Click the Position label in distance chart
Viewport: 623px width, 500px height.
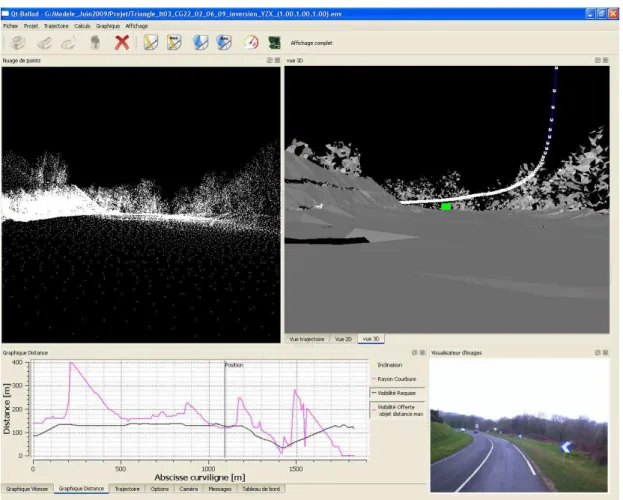point(234,365)
